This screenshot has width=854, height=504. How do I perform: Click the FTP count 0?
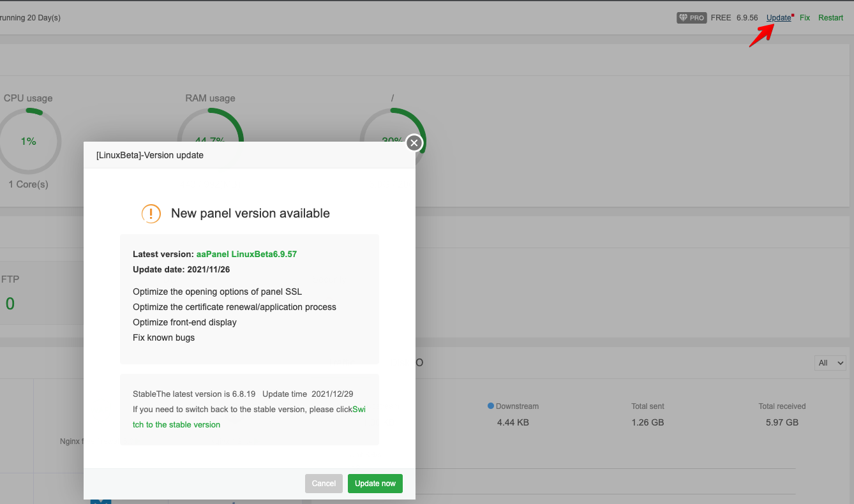point(10,304)
